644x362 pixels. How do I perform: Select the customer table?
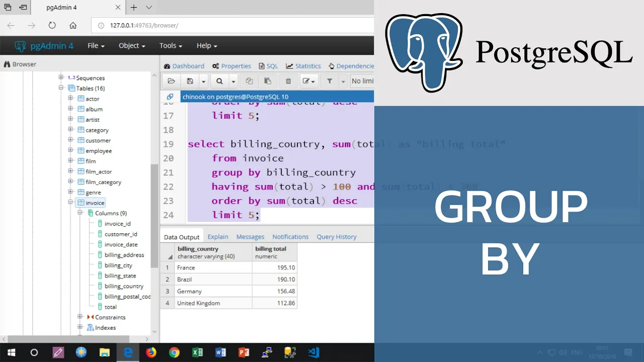click(x=98, y=140)
